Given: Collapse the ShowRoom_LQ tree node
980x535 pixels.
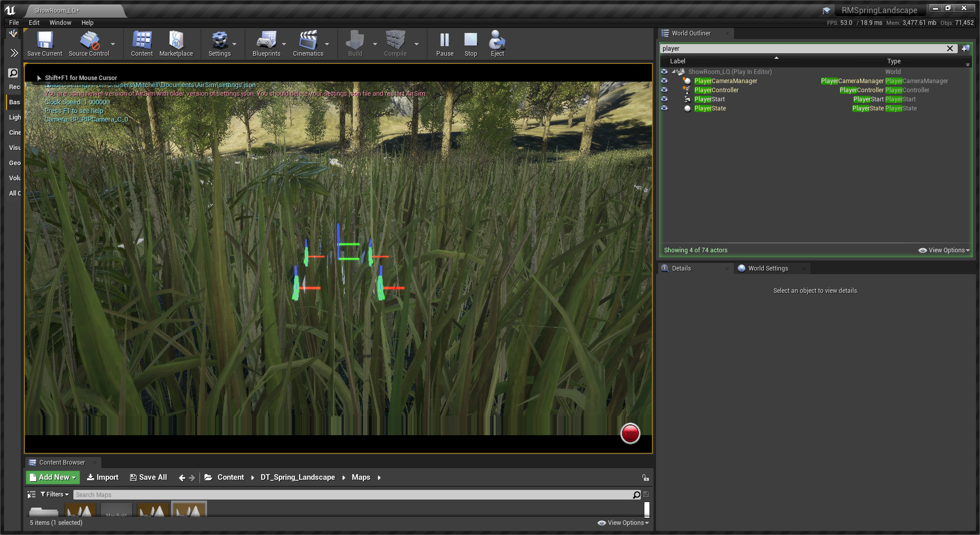Looking at the screenshot, I should tap(674, 72).
